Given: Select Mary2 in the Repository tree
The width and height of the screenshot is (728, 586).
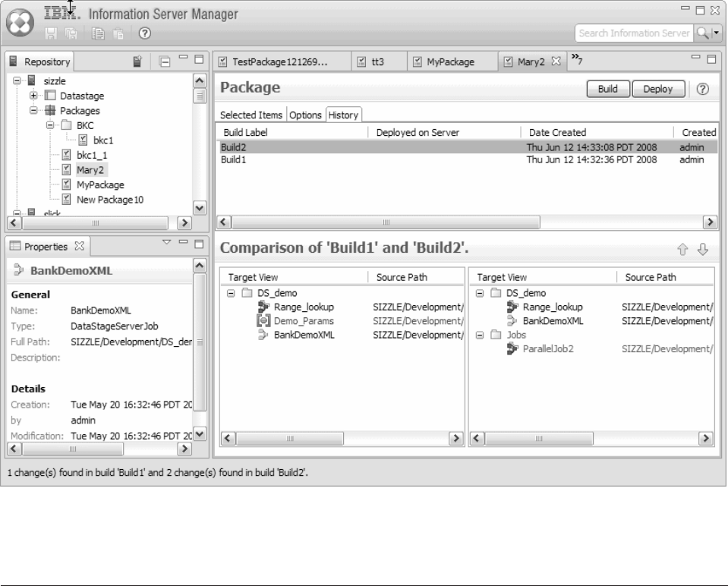Looking at the screenshot, I should point(90,170).
